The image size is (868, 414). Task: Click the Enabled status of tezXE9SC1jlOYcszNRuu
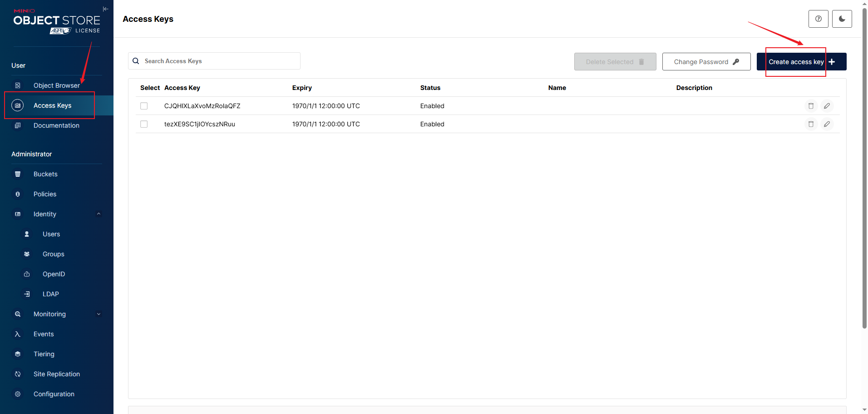click(432, 124)
